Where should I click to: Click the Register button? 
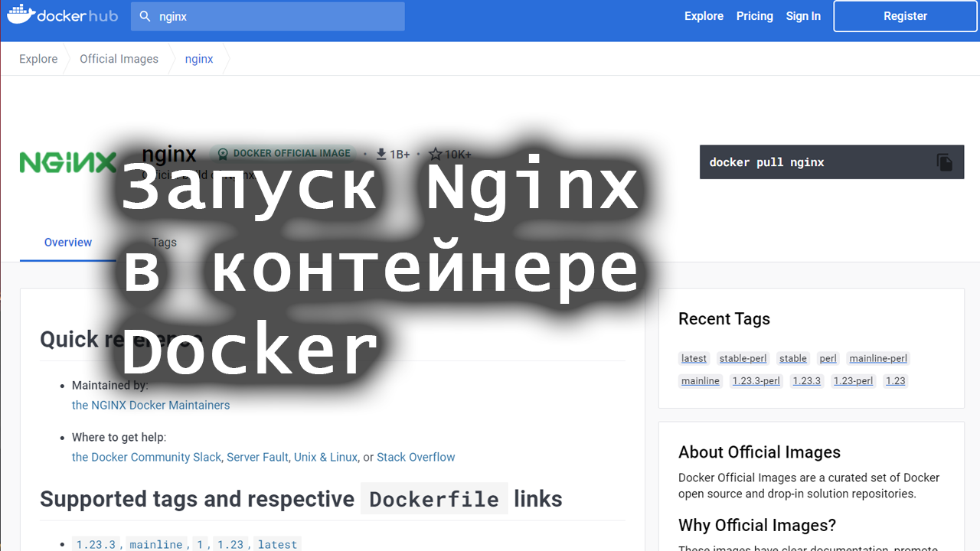tap(905, 16)
